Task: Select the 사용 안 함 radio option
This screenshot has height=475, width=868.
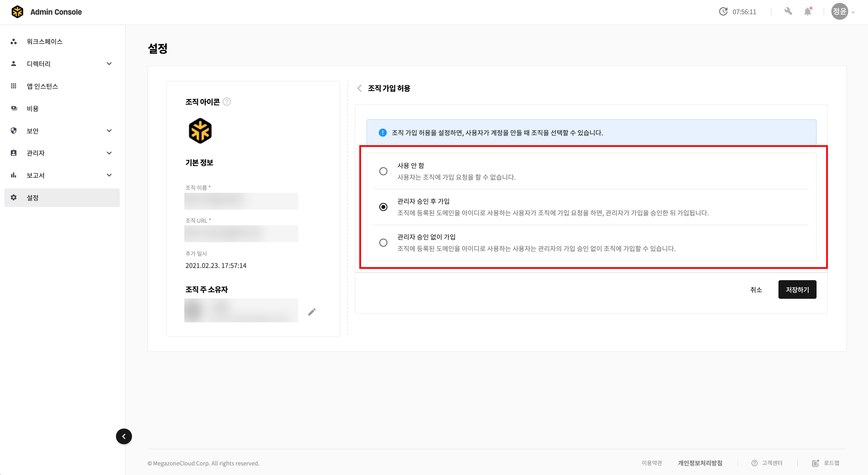Action: [383, 171]
